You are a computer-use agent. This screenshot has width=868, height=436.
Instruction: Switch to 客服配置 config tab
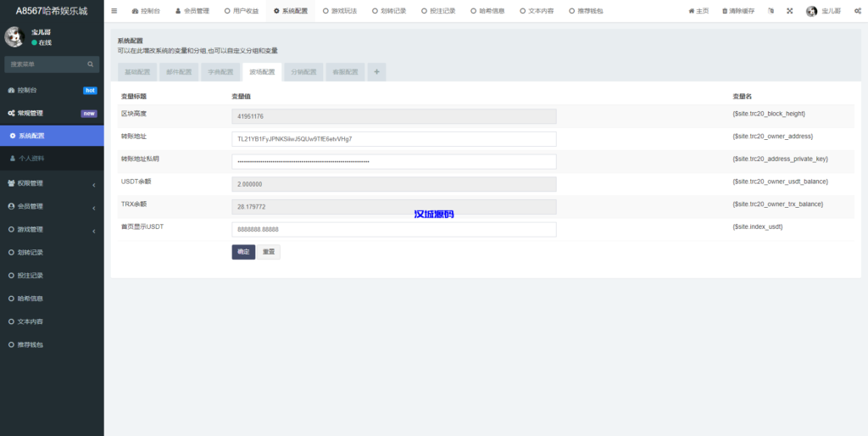coord(345,72)
